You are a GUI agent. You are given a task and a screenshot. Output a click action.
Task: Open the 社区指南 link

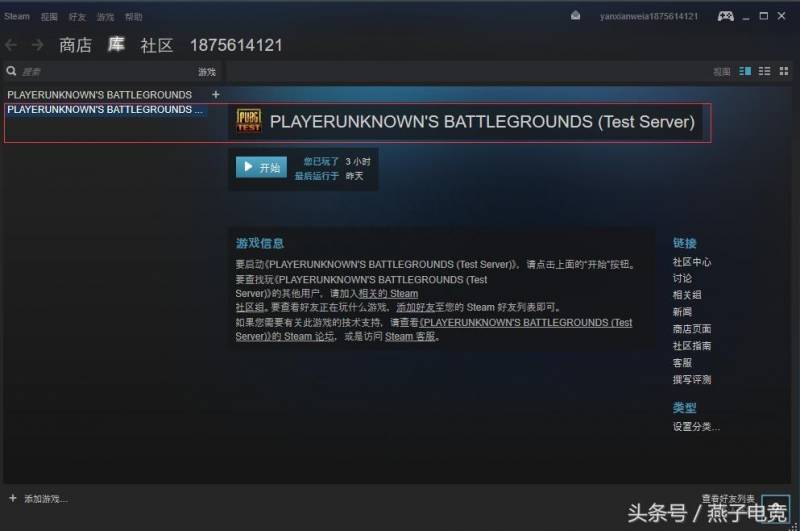point(691,345)
